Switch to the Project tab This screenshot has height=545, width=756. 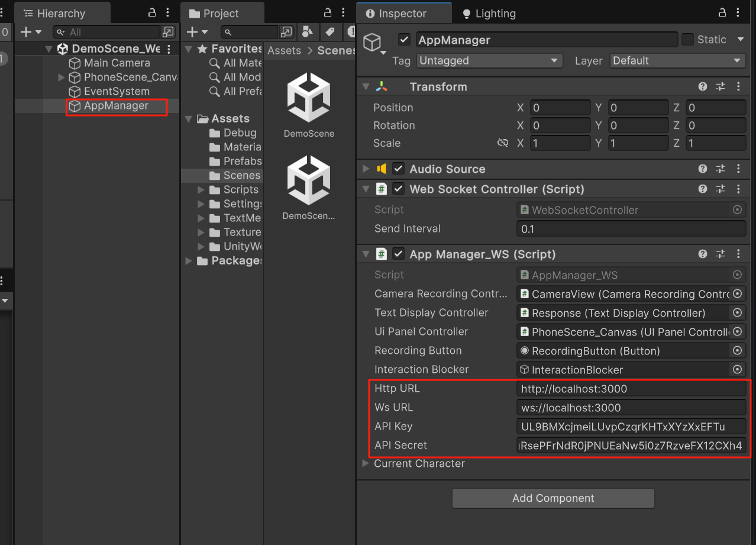pyautogui.click(x=222, y=12)
